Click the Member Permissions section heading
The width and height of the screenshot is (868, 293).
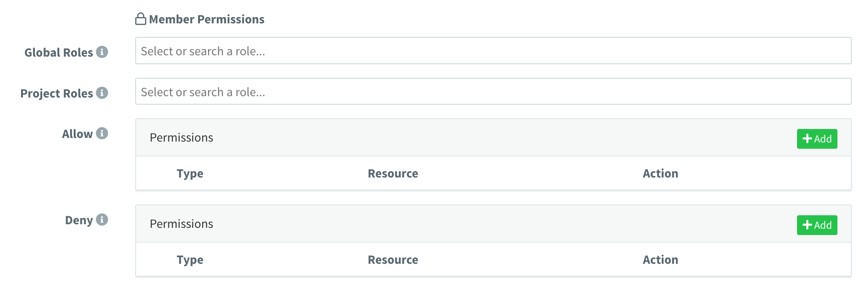pyautogui.click(x=207, y=19)
